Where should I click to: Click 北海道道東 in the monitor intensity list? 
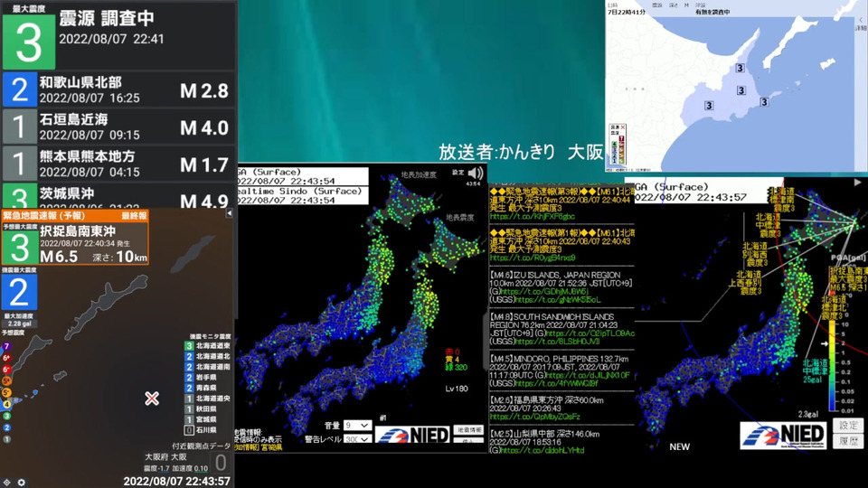click(x=208, y=346)
